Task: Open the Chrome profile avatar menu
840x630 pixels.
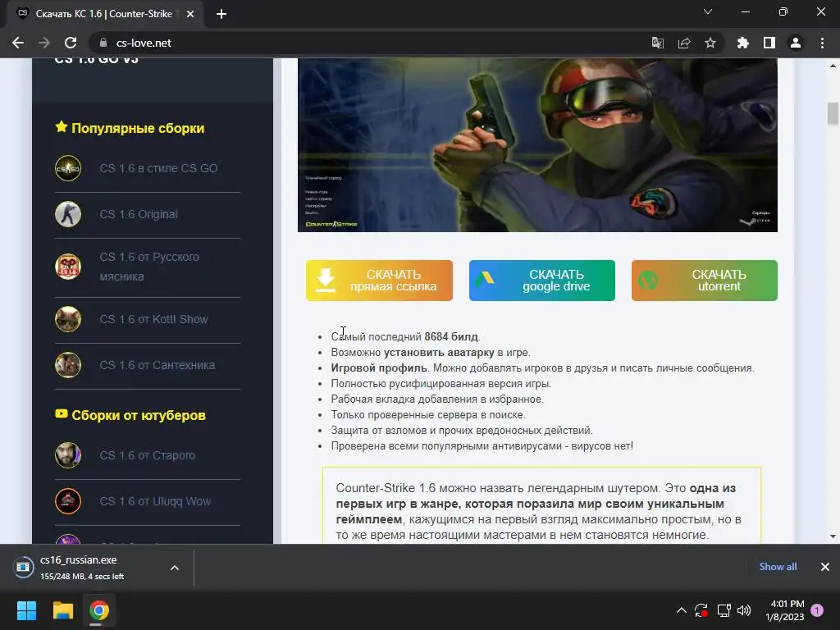Action: 796,43
